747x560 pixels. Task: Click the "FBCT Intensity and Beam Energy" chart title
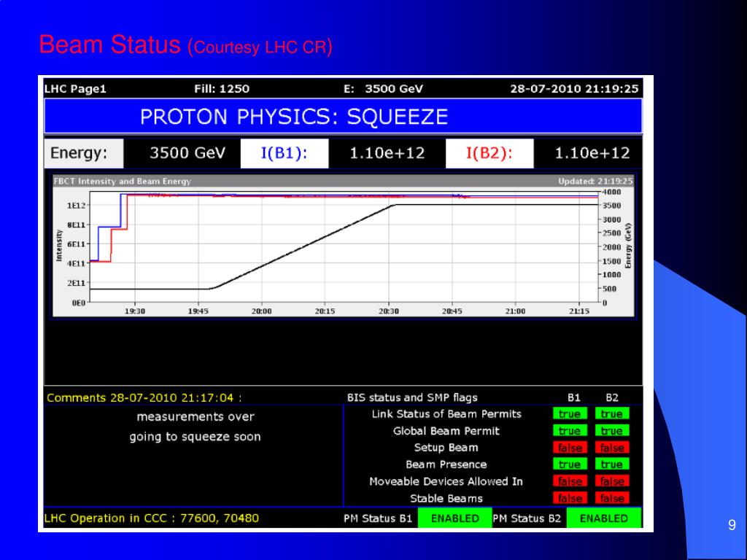[123, 182]
